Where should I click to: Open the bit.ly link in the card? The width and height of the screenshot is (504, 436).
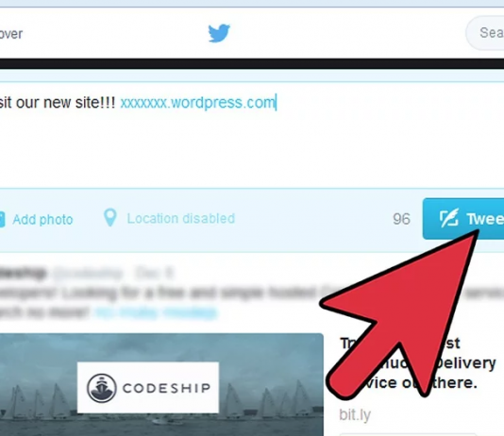coord(355,415)
